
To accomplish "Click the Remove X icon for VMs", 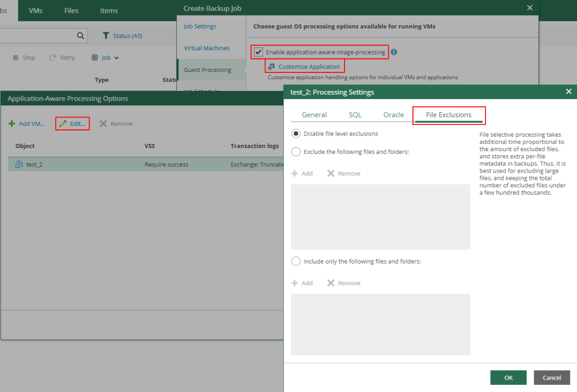I will 103,124.
